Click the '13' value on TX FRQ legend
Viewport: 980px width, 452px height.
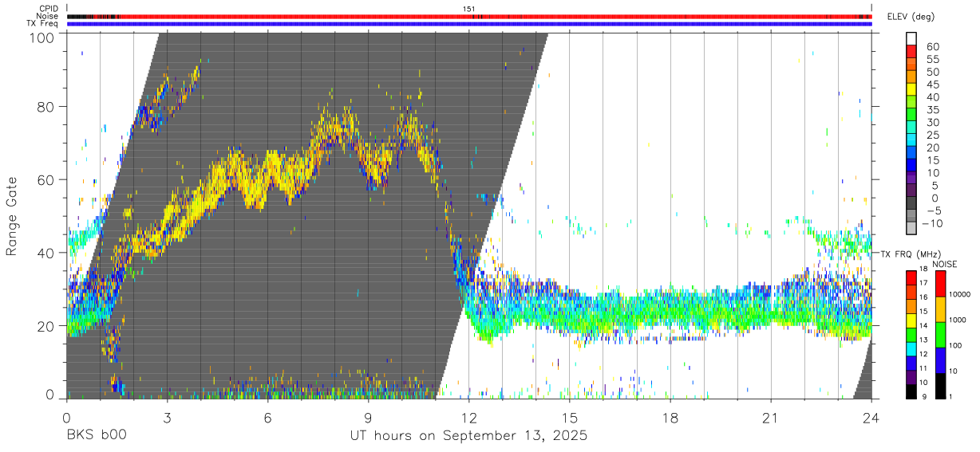pyautogui.click(x=923, y=340)
